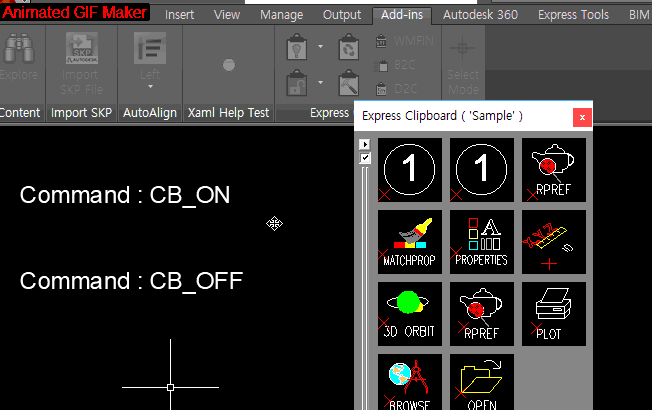Click the D2C clipboard command

click(x=396, y=89)
